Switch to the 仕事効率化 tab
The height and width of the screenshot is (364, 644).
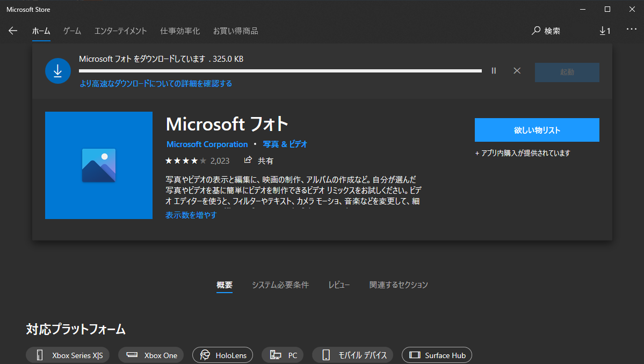(x=180, y=31)
